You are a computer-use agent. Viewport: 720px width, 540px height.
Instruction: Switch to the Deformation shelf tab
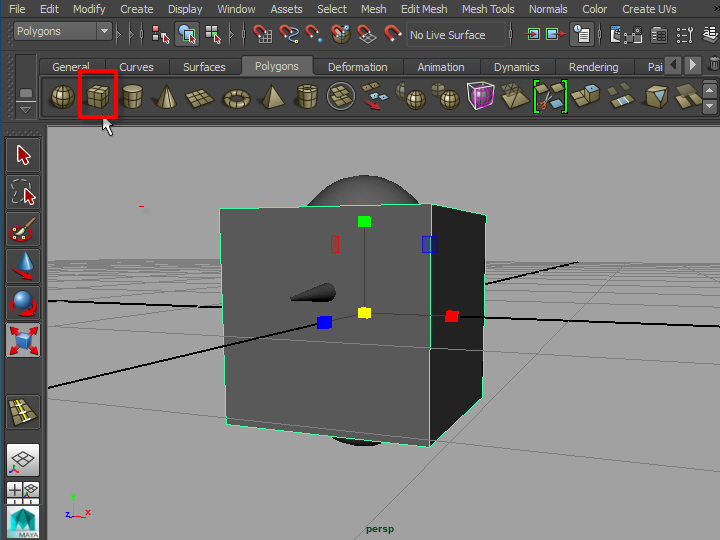pyautogui.click(x=357, y=67)
